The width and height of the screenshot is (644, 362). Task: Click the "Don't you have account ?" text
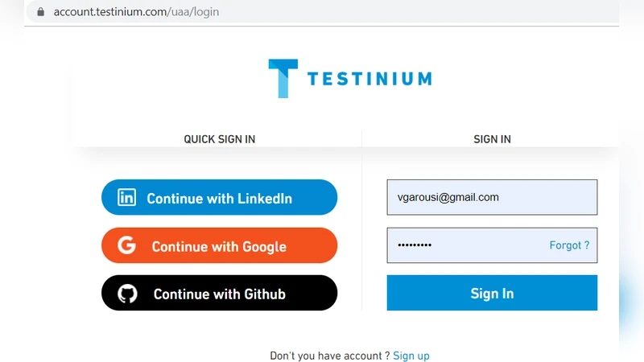coord(329,356)
